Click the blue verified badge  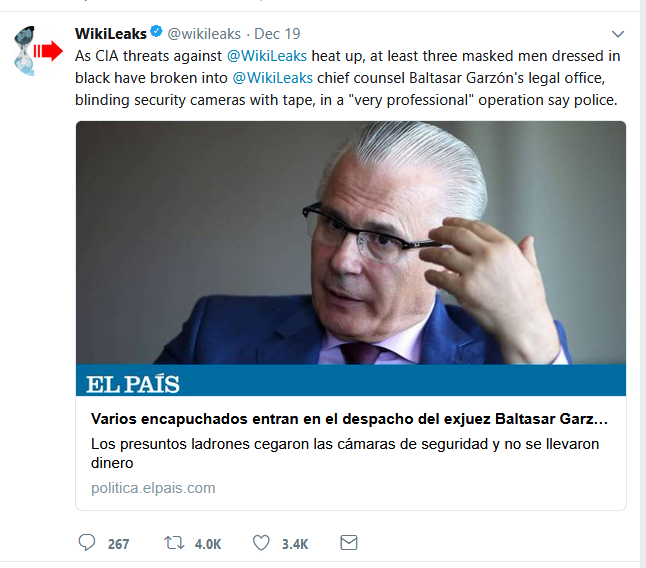point(156,32)
